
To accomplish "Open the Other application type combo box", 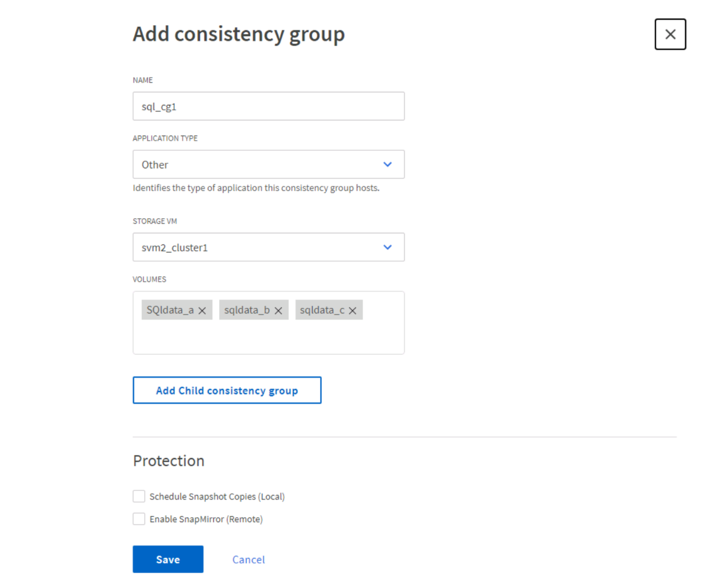I will [268, 164].
